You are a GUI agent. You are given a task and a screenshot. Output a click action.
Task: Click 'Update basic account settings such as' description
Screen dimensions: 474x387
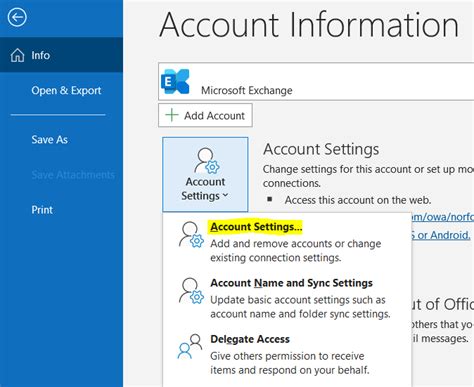pos(298,300)
